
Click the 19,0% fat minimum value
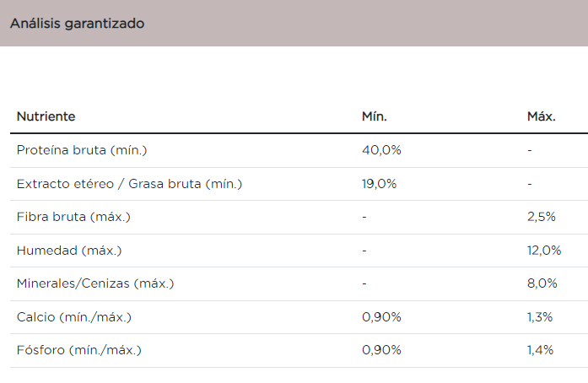click(380, 183)
